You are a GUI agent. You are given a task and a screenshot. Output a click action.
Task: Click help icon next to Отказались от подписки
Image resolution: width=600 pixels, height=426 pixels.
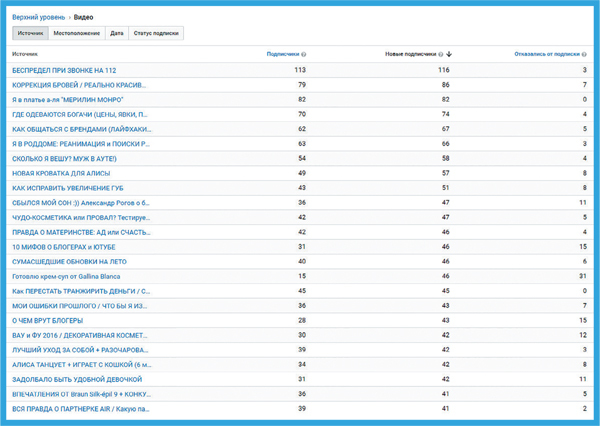(585, 54)
